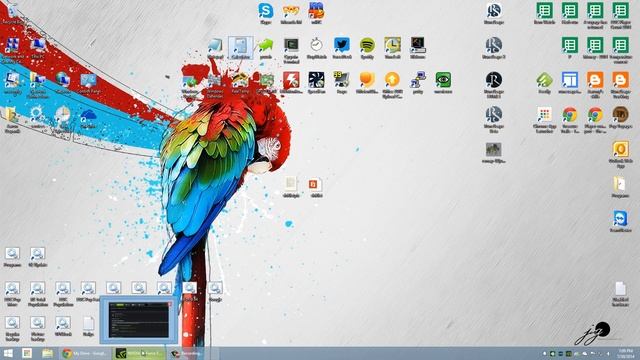Open the blue Twitter bird shortcut
The width and height of the screenshot is (640, 360).
342,45
